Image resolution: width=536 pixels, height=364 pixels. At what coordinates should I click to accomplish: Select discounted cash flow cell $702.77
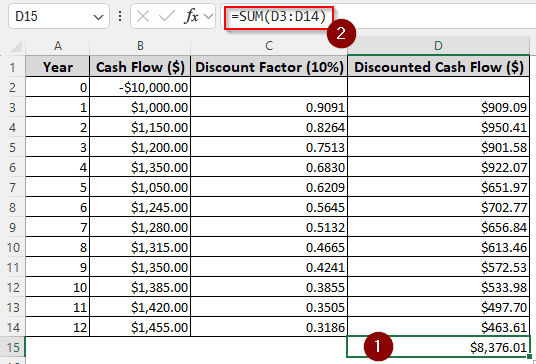[438, 207]
